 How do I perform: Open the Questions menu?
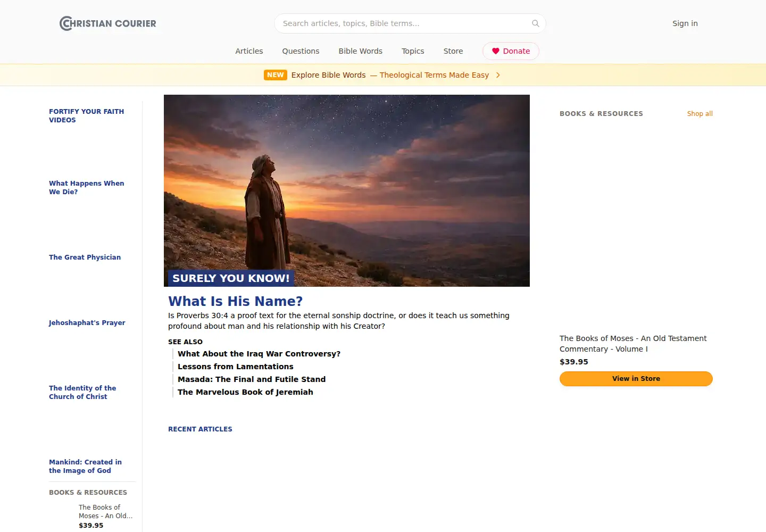click(301, 51)
